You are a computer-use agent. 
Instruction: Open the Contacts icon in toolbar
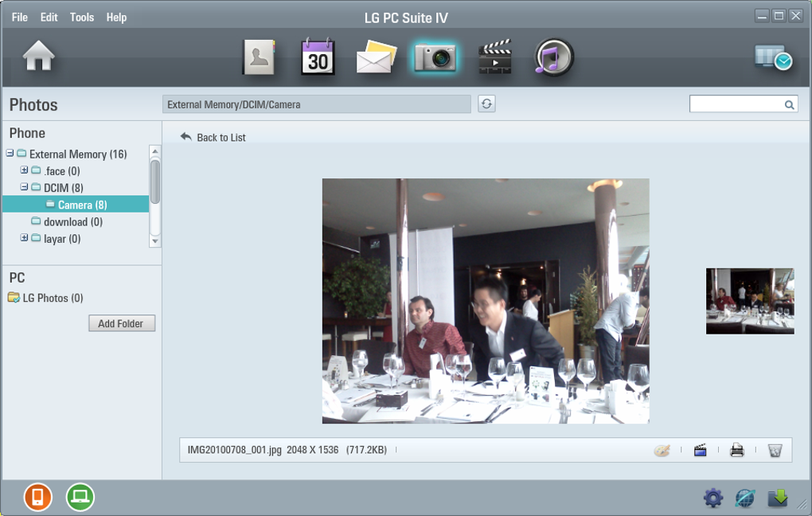(x=259, y=57)
